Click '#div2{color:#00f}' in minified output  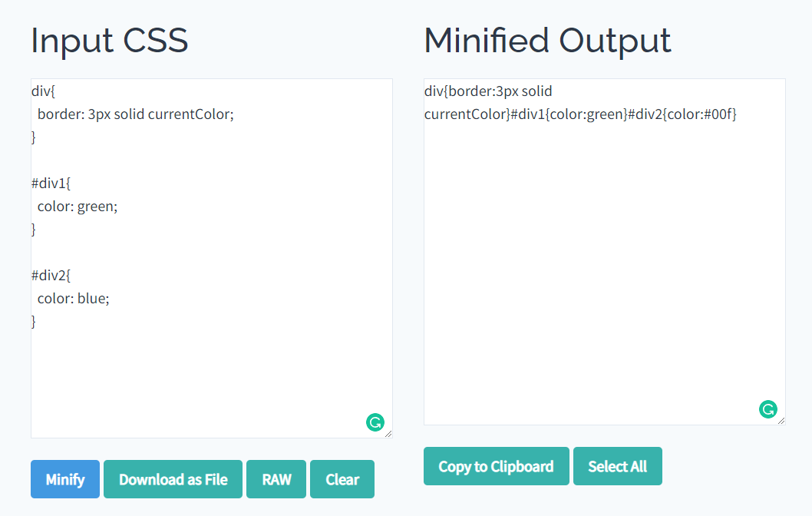pyautogui.click(x=682, y=114)
